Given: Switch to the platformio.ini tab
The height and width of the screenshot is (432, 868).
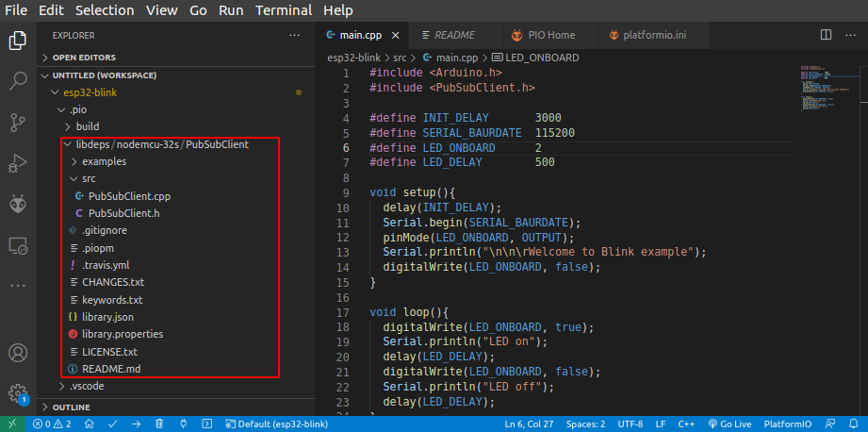Looking at the screenshot, I should tap(653, 36).
